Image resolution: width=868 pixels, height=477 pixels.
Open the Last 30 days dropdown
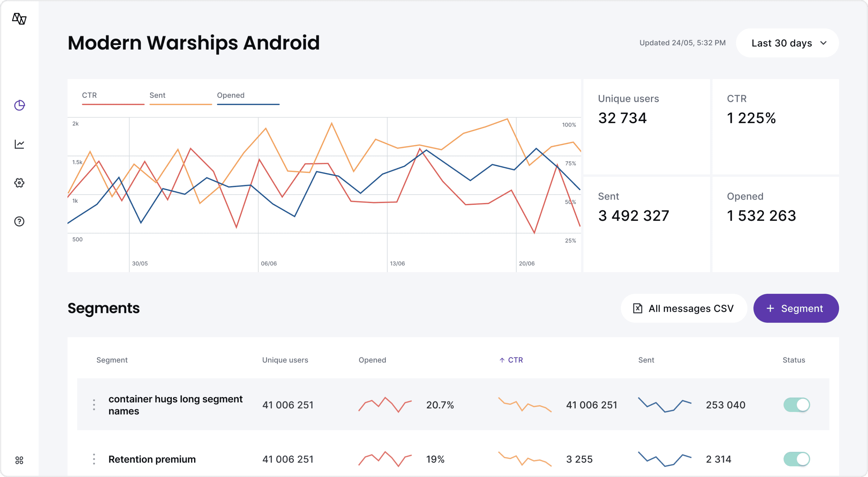pyautogui.click(x=788, y=43)
